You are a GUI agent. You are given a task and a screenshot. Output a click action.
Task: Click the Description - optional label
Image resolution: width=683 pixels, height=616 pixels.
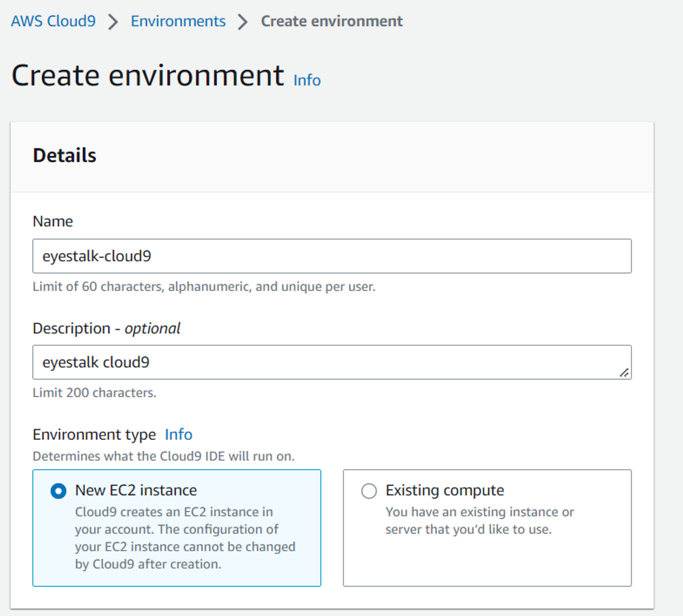(x=106, y=329)
